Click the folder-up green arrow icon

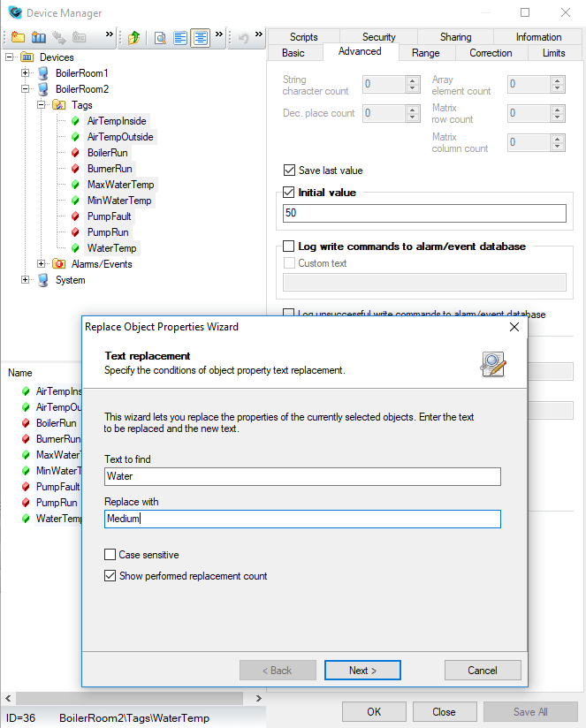[134, 37]
